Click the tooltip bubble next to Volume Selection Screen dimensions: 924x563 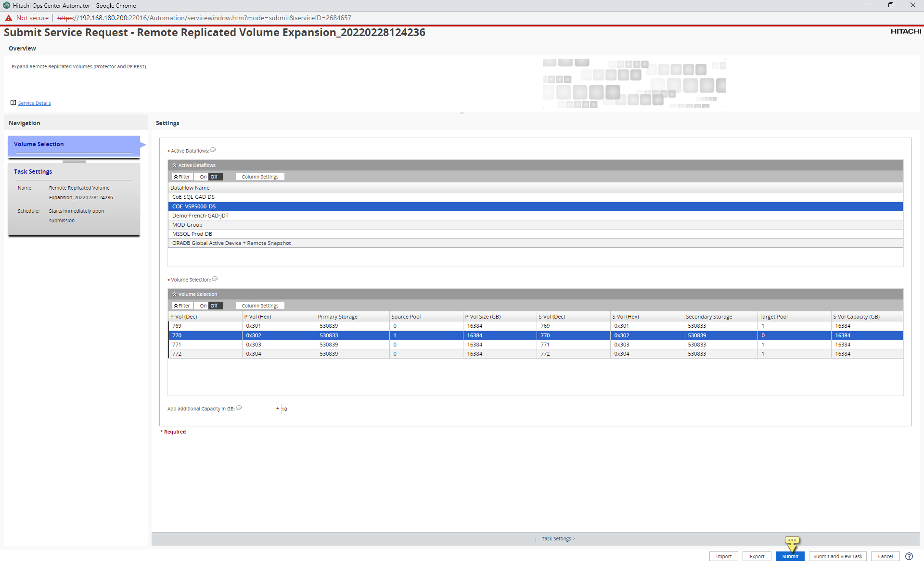pos(215,279)
